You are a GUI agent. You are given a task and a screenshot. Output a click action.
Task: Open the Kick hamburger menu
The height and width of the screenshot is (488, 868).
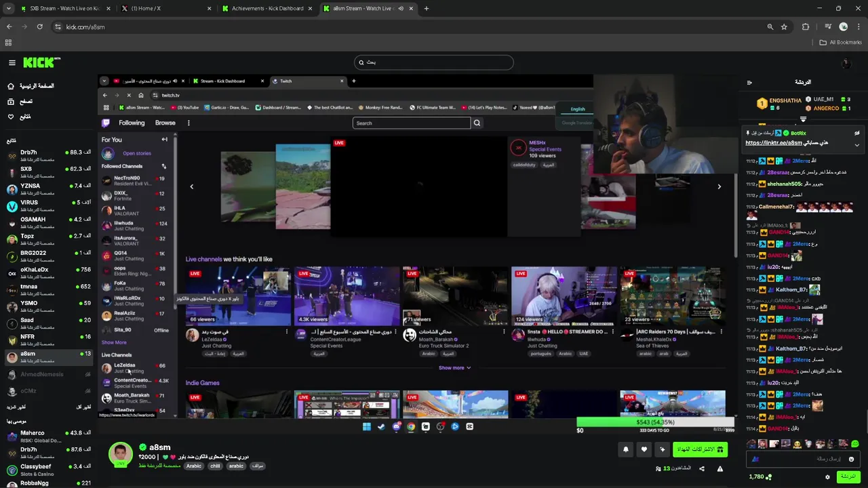(12, 62)
